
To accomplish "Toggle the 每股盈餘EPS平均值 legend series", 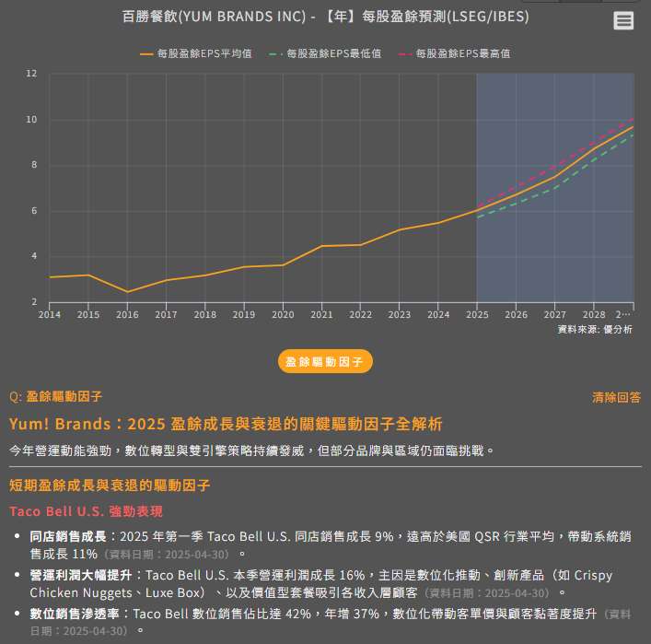I will 195,53.
